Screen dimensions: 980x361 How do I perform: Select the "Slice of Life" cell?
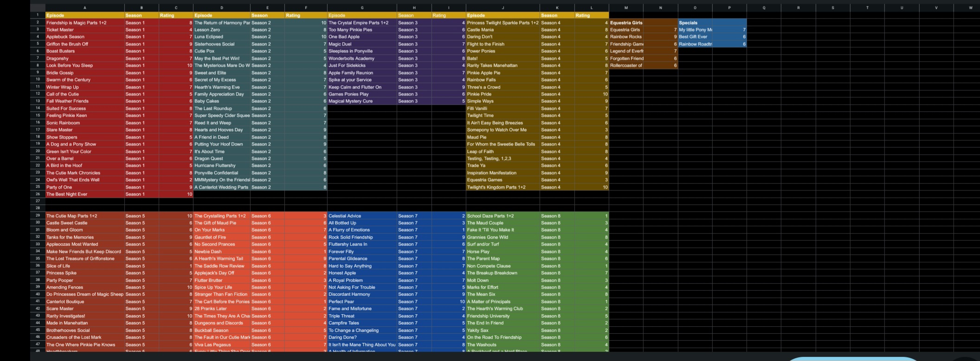click(85, 266)
